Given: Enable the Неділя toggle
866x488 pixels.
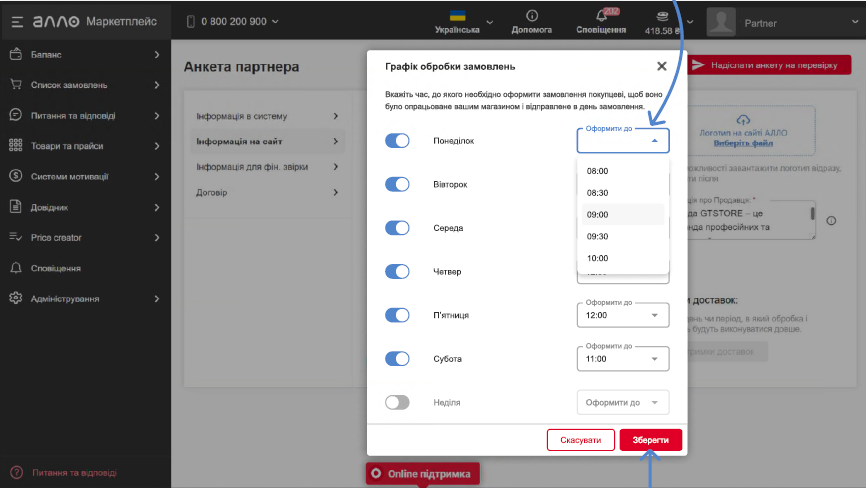Looking at the screenshot, I should pyautogui.click(x=398, y=402).
